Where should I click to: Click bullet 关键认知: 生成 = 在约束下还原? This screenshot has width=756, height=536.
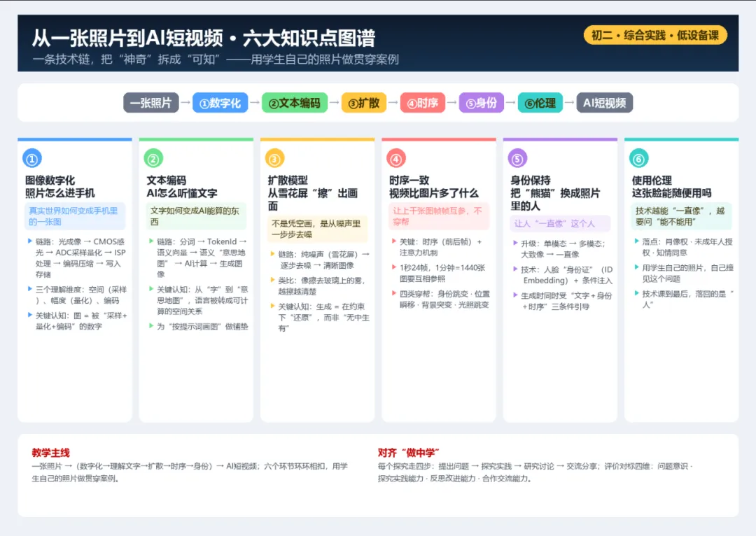pyautogui.click(x=323, y=317)
